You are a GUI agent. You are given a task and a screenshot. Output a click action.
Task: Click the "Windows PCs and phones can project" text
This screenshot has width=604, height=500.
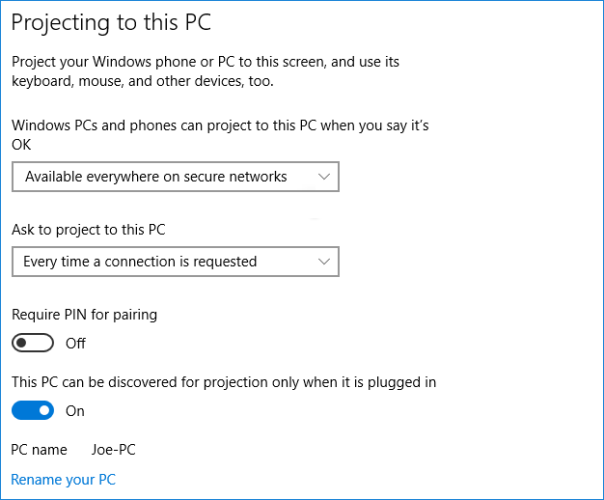pyautogui.click(x=226, y=125)
